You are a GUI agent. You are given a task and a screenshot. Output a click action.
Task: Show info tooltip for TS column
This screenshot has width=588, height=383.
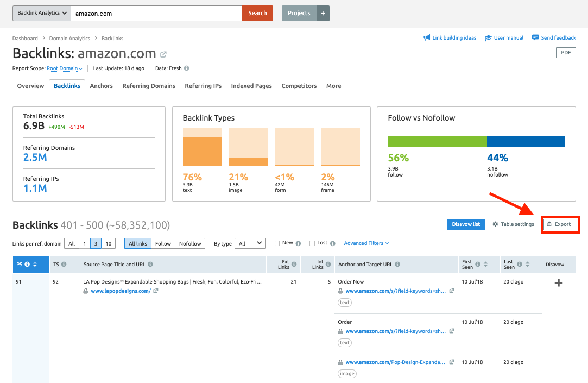tap(64, 265)
